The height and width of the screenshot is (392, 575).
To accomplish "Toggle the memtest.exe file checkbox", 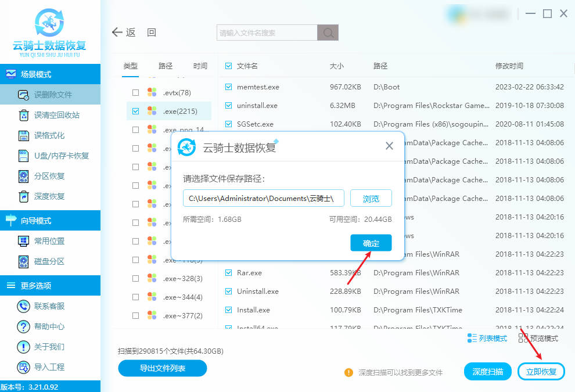I will click(228, 87).
